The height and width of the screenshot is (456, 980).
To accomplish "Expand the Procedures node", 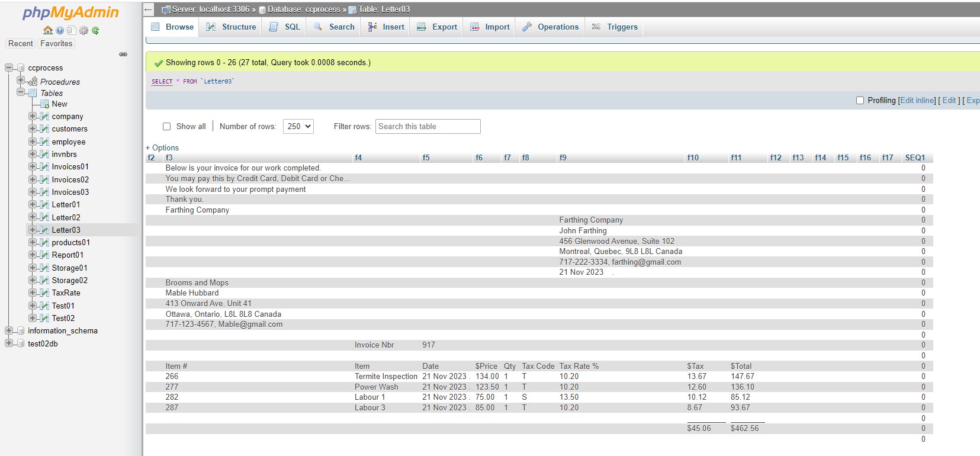I will pyautogui.click(x=21, y=80).
